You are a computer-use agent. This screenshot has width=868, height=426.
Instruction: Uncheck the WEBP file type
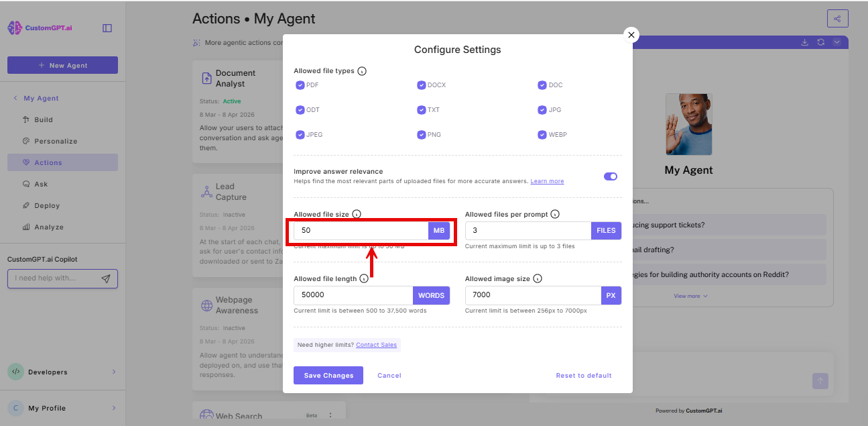pos(542,134)
